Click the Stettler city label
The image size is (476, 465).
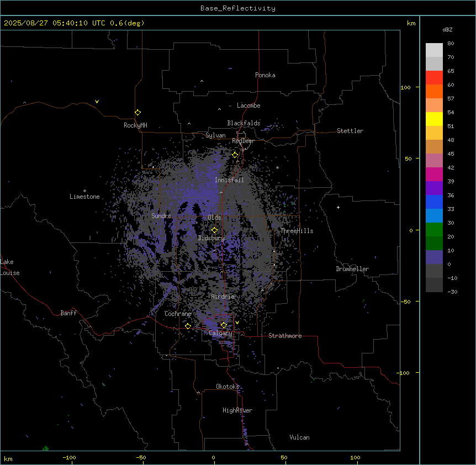pos(350,131)
